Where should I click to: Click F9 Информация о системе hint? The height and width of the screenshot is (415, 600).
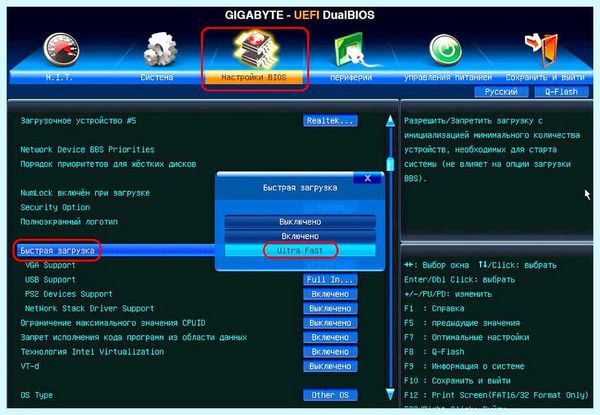pyautogui.click(x=464, y=366)
